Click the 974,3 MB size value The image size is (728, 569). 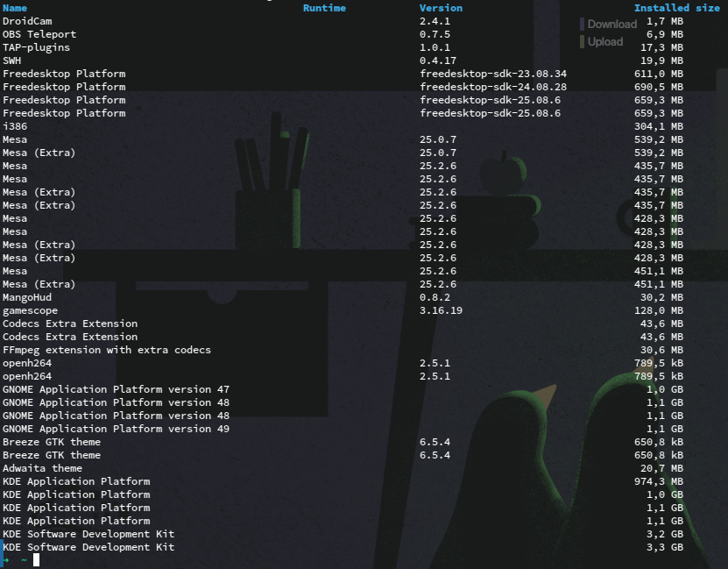(659, 481)
